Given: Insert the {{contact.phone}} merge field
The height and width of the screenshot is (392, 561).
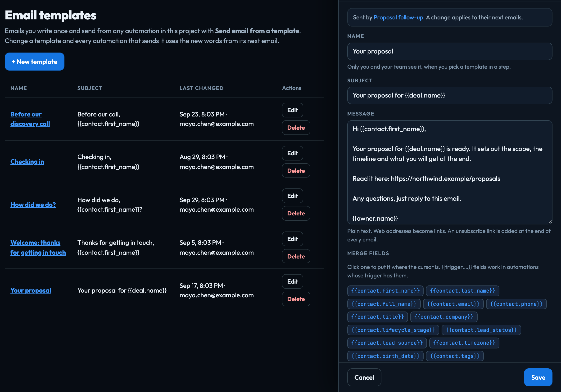Looking at the screenshot, I should [516, 304].
